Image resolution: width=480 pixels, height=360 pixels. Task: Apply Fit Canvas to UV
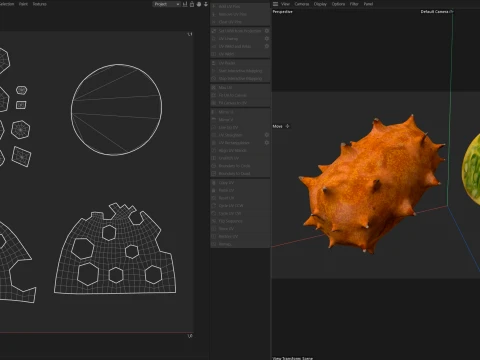point(240,103)
